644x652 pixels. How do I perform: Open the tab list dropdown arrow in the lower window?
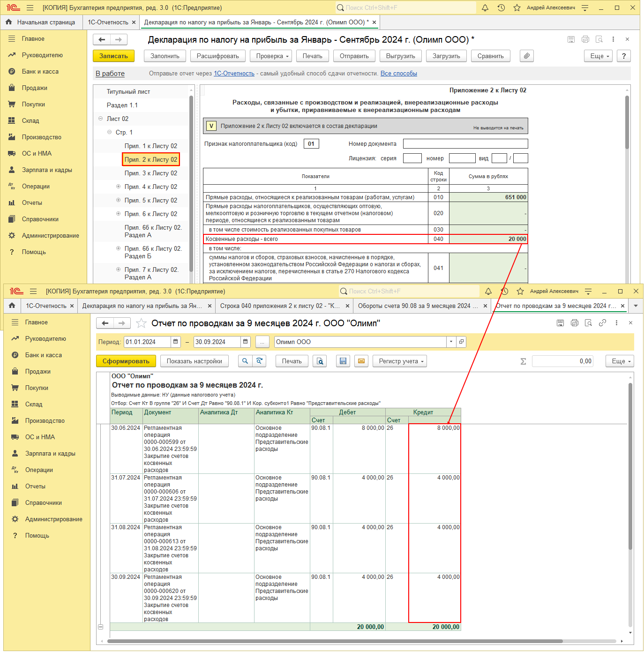636,306
